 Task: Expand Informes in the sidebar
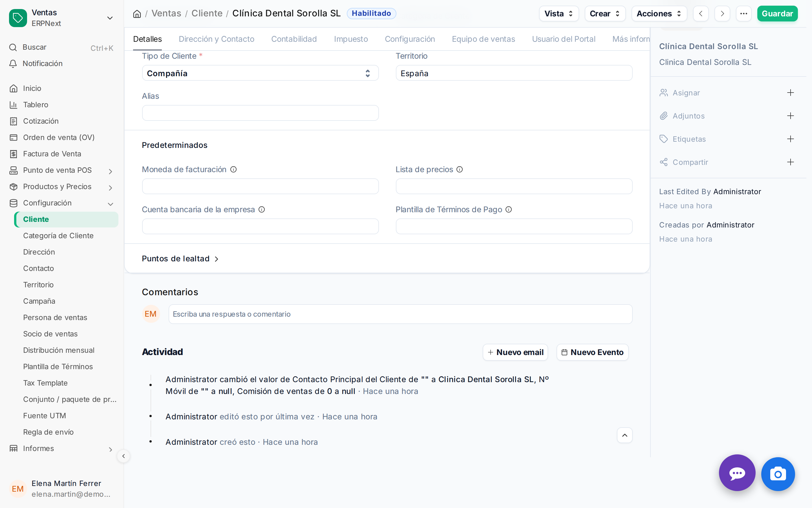(x=111, y=450)
